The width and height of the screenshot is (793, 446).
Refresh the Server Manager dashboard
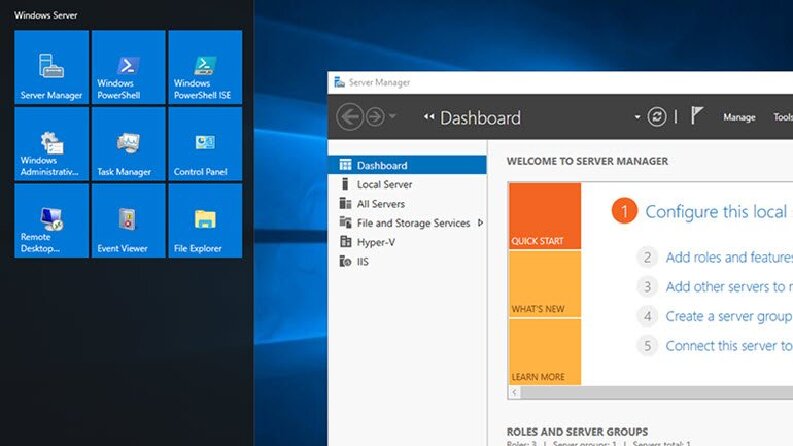656,117
